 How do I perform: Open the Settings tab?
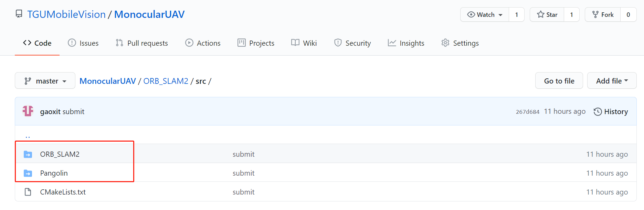pyautogui.click(x=460, y=43)
